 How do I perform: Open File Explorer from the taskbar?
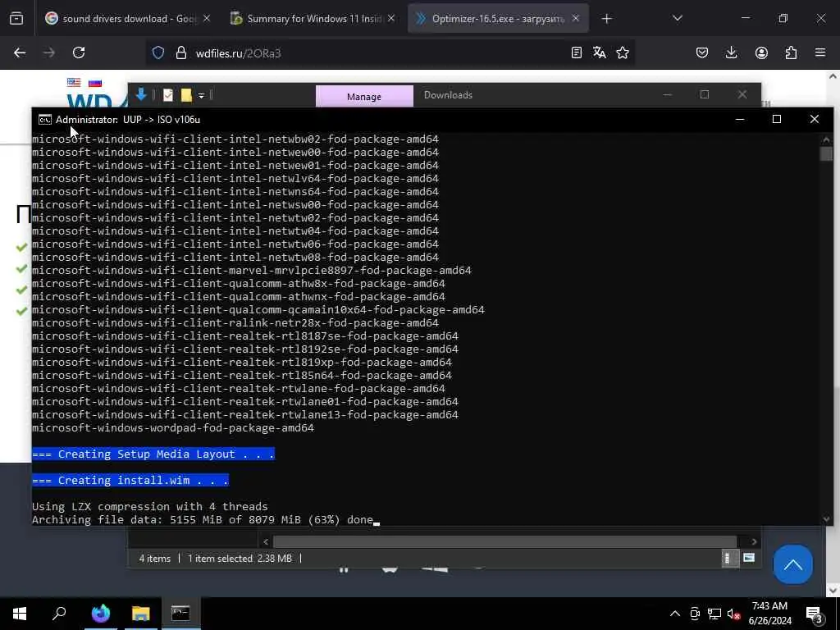coord(141,614)
